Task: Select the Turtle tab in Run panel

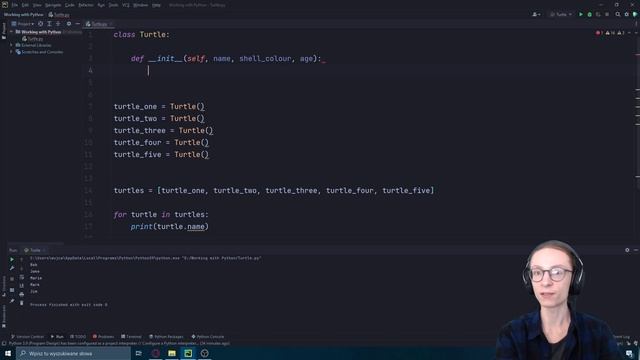Action: (x=34, y=250)
